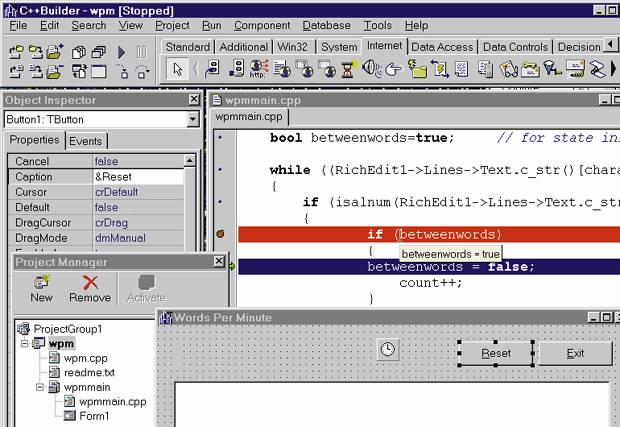The image size is (620, 427).
Task: Click the Exit button on the form
Action: point(575,353)
